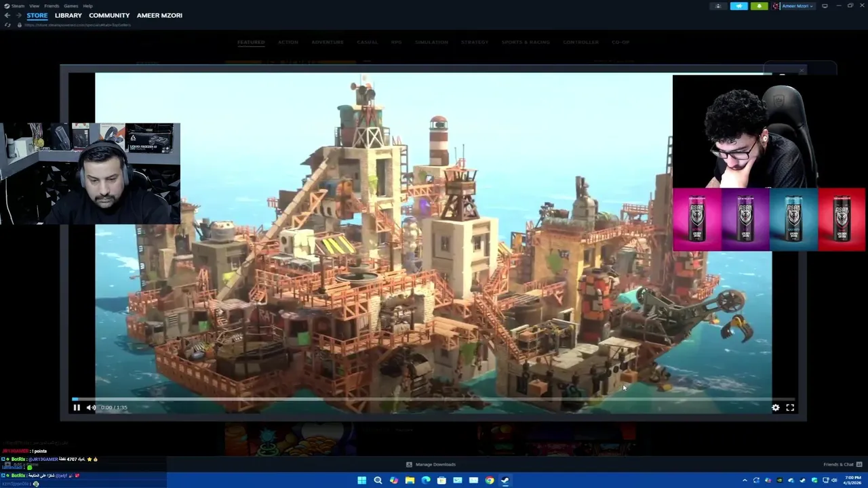Open the STORE tab in Steam

point(37,15)
